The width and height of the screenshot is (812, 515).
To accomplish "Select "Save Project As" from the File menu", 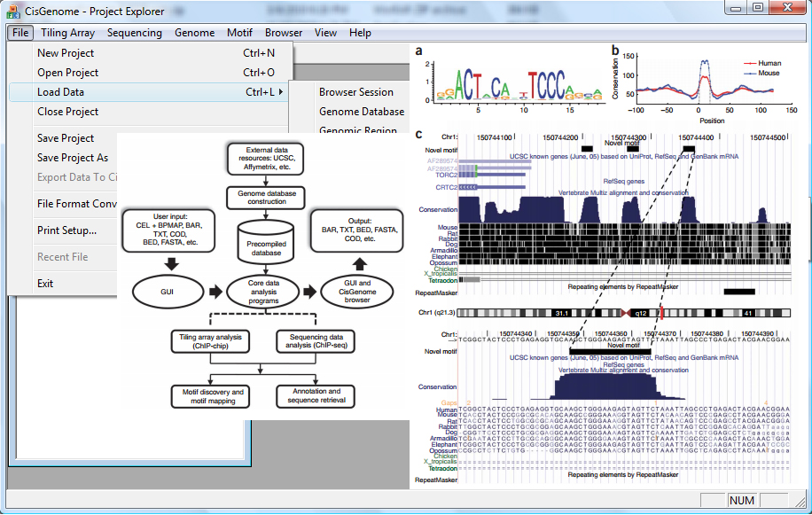I will click(x=71, y=156).
